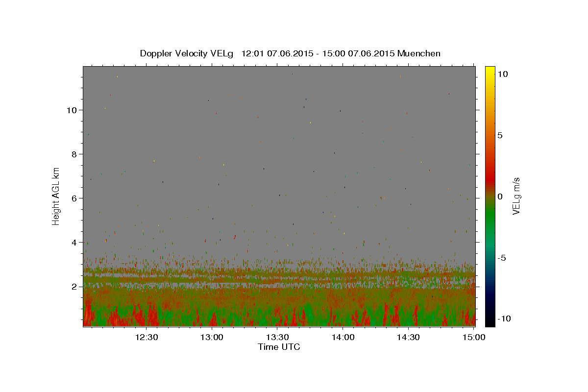Click the 12:30 time axis label

tap(147, 337)
